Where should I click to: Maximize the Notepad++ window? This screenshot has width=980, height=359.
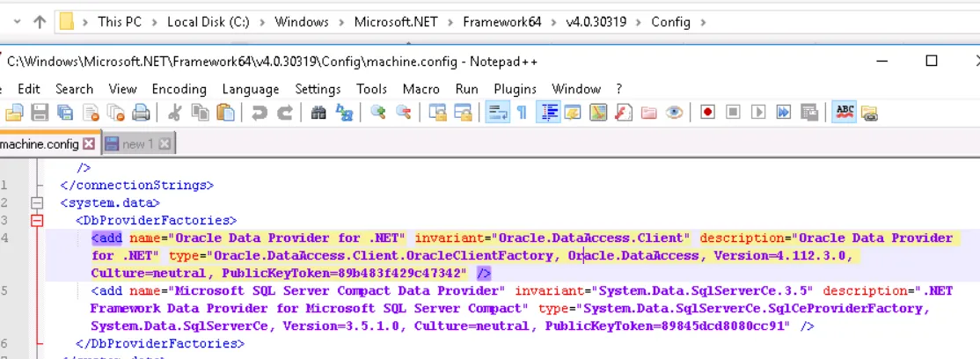(932, 61)
